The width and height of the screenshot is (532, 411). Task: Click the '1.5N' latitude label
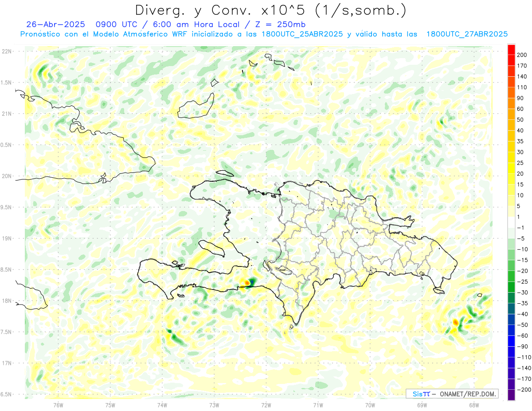pos(7,82)
